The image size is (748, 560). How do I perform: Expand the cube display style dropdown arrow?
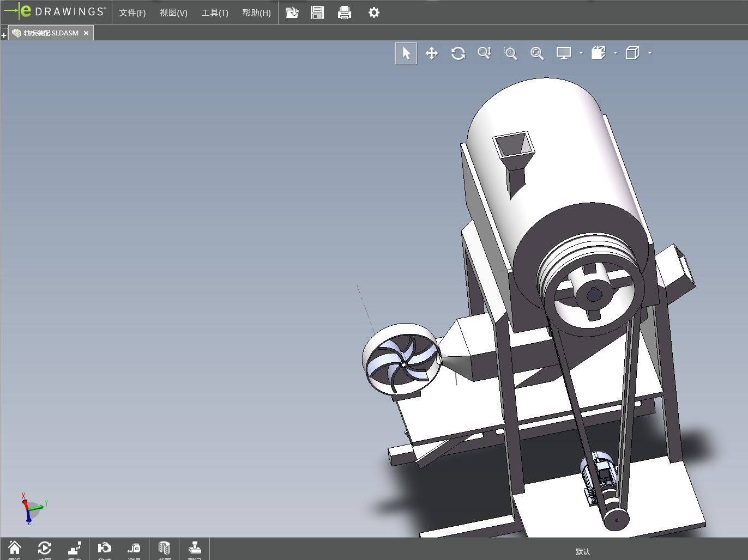[x=650, y=53]
